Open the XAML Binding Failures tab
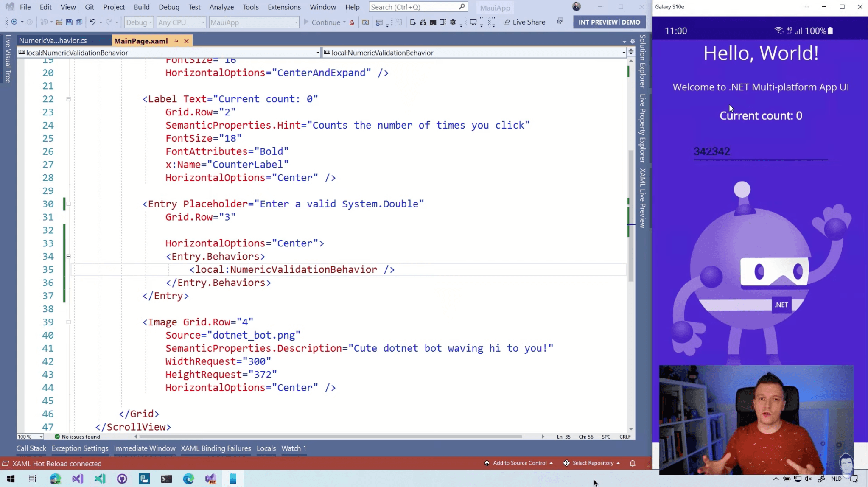 (x=216, y=448)
